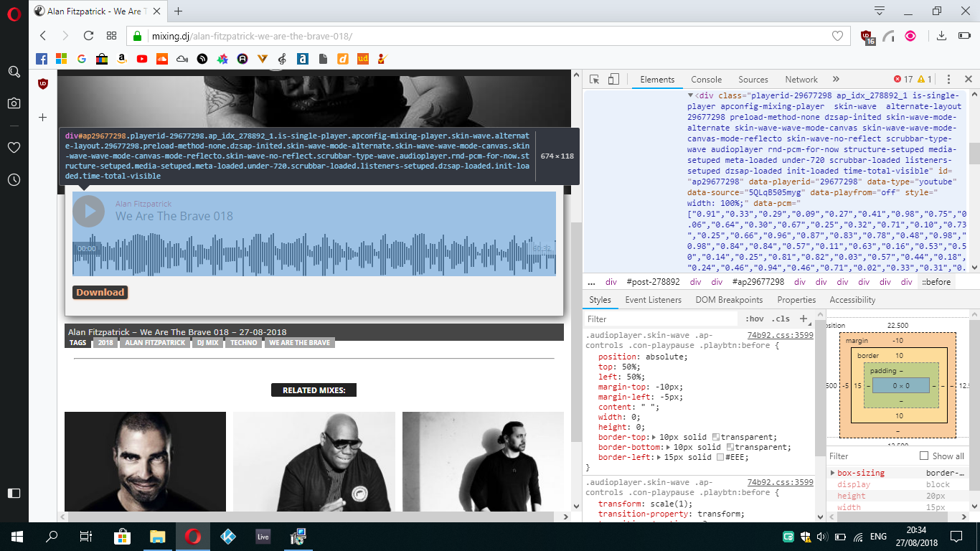This screenshot has height=551, width=980.
Task: Bookmark page with address bar heart
Action: [x=837, y=36]
